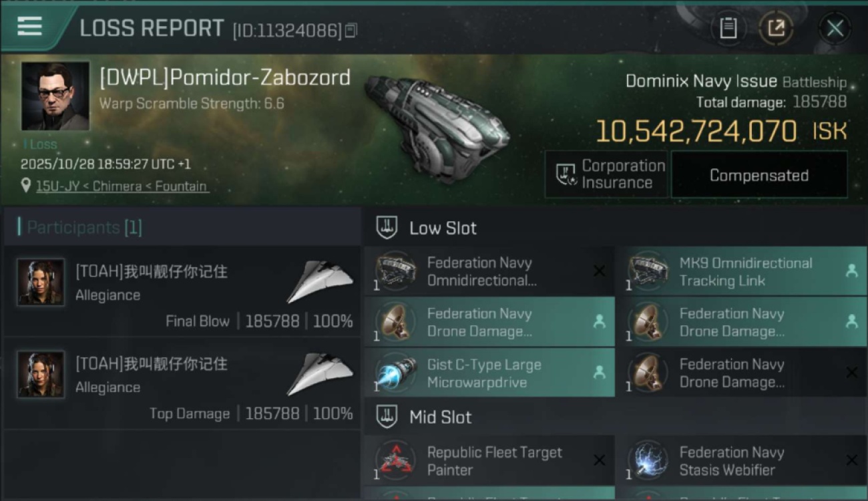Viewport: 868px width, 501px height.
Task: Open Pomidor-Zabozord's pilot portrait
Action: 55,96
